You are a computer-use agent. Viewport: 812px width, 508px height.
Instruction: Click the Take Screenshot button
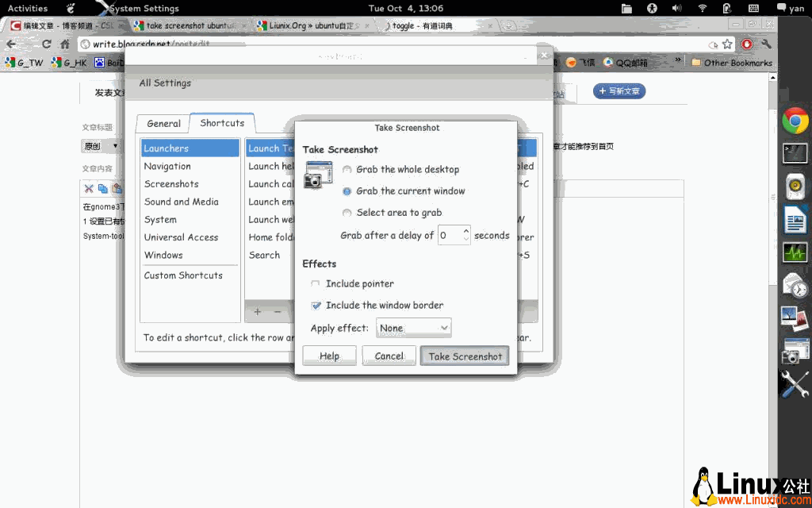click(x=465, y=356)
